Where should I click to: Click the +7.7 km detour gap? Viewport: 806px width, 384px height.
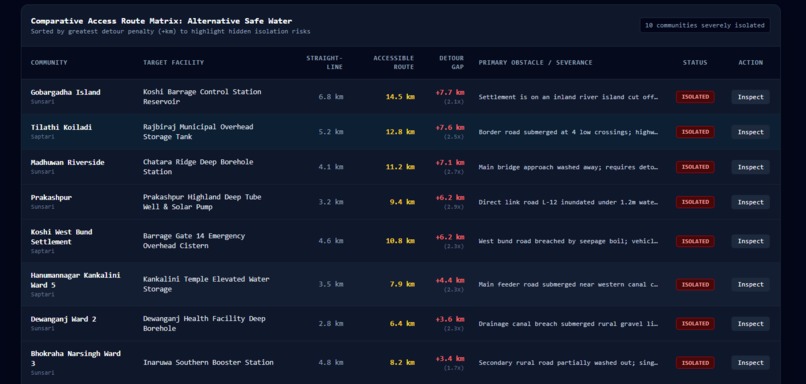click(450, 93)
